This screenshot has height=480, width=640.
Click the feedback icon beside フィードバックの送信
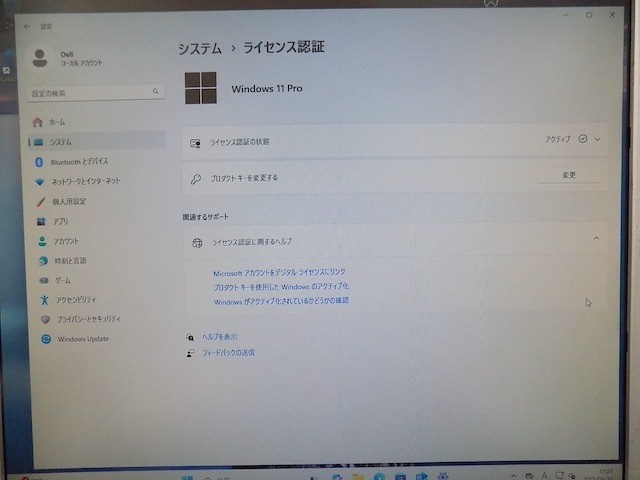[x=190, y=353]
